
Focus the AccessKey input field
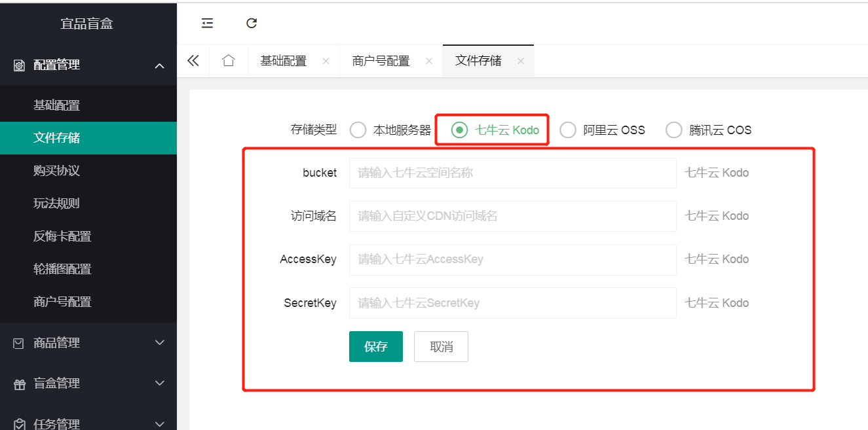[513, 260]
